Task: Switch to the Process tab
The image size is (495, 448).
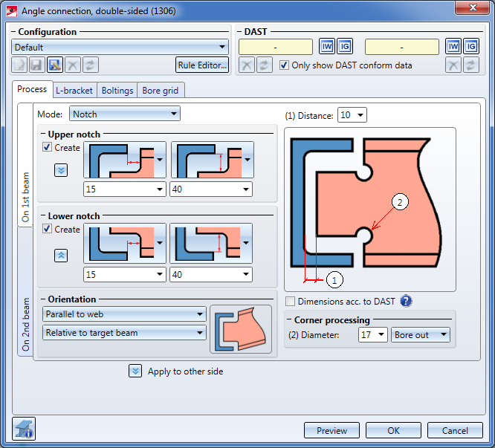Action: [32, 89]
